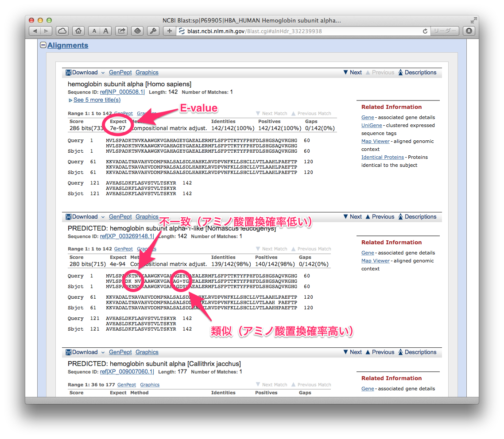
Task: Click Map Viewer link under second result
Action: tap(375, 261)
